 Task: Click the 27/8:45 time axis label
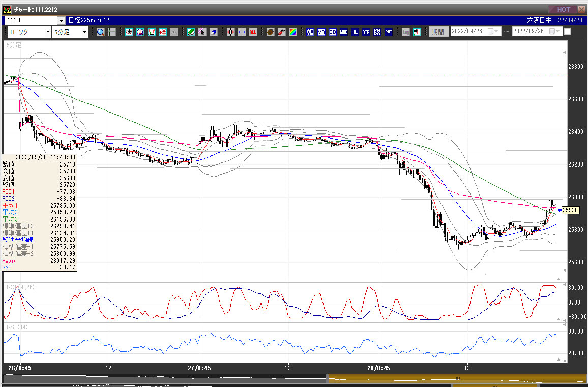pos(199,368)
